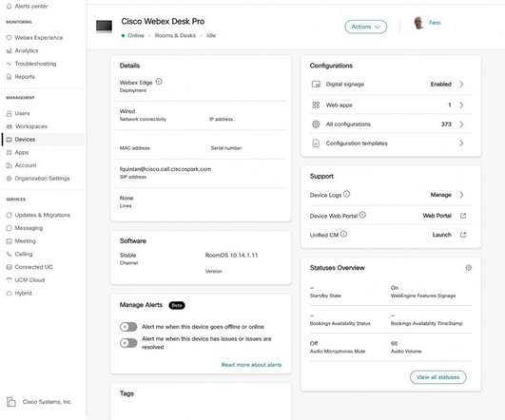Click the UCM Cloud icon
Viewport: 505px width, 420px height.
pos(9,280)
